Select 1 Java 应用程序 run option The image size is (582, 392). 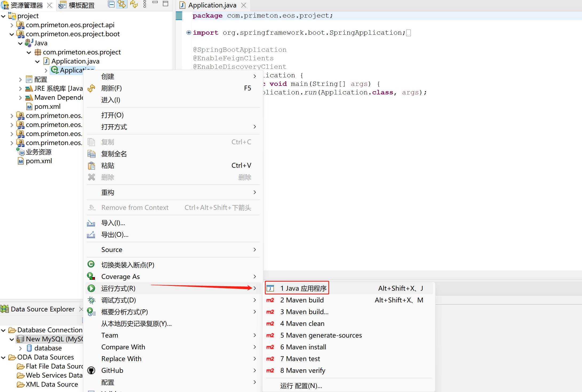point(303,288)
